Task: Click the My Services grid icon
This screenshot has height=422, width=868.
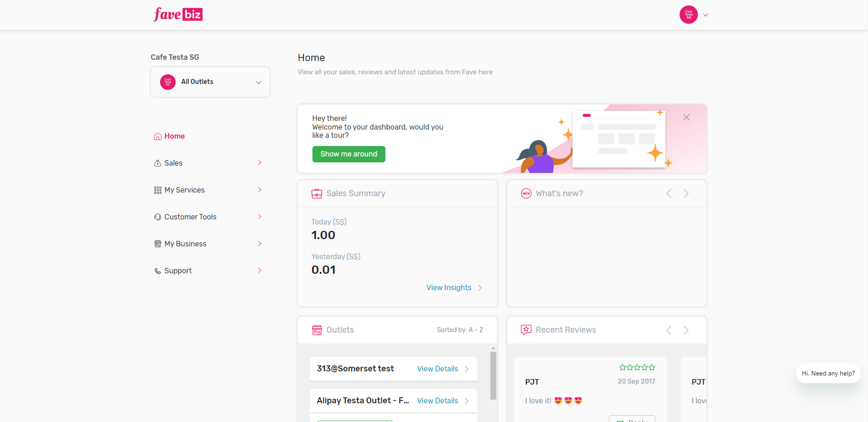Action: click(x=158, y=190)
